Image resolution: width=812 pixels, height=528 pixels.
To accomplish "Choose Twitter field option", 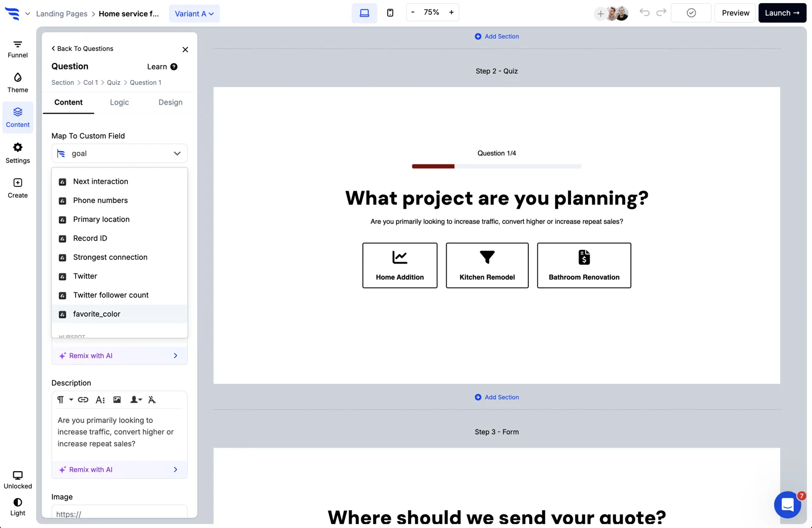I will tap(120, 276).
